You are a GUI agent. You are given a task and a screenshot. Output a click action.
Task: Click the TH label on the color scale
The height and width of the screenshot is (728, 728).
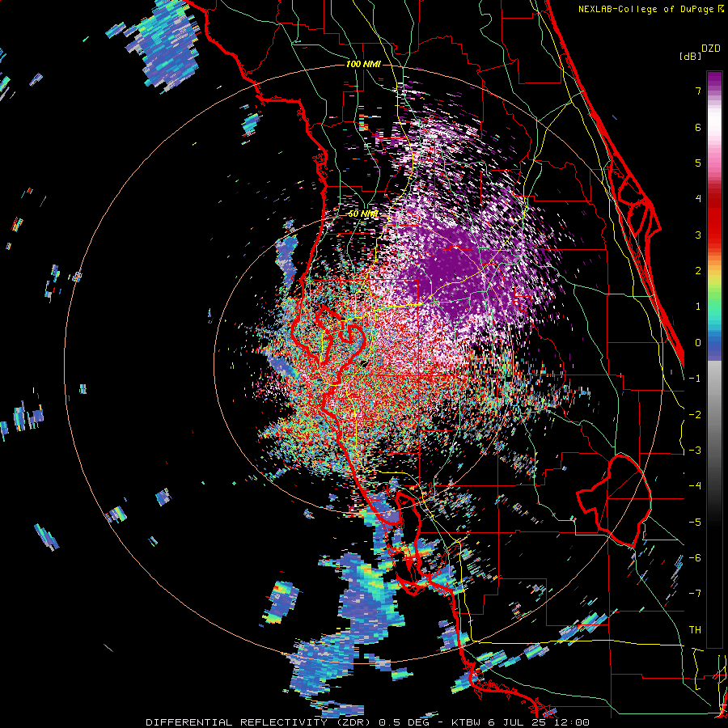coord(695,630)
